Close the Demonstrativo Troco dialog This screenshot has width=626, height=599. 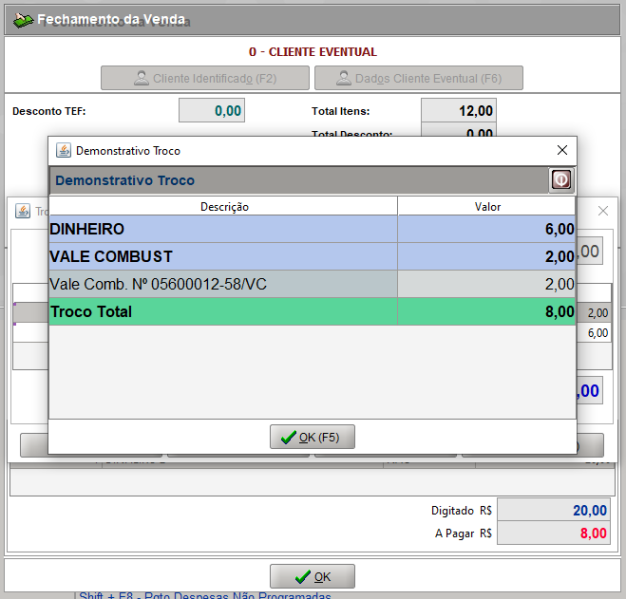coord(562,150)
